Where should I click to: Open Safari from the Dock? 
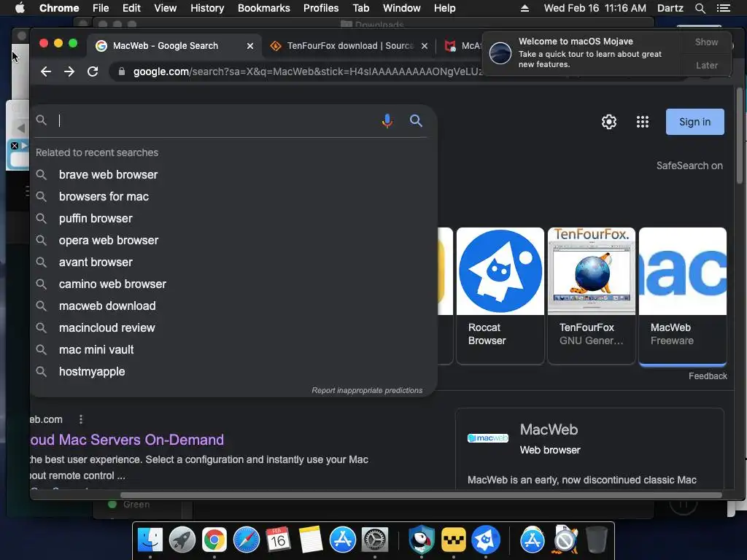click(x=247, y=540)
